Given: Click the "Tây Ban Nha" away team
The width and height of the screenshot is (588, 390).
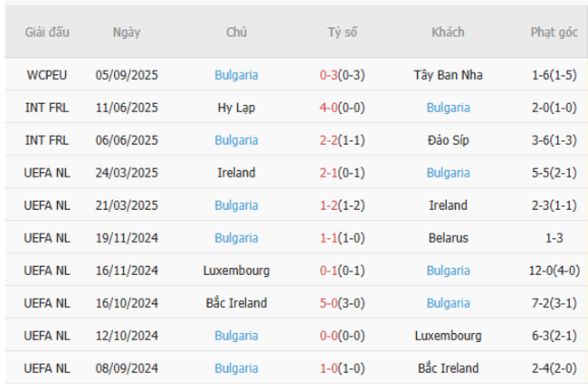Looking at the screenshot, I should 448,75.
